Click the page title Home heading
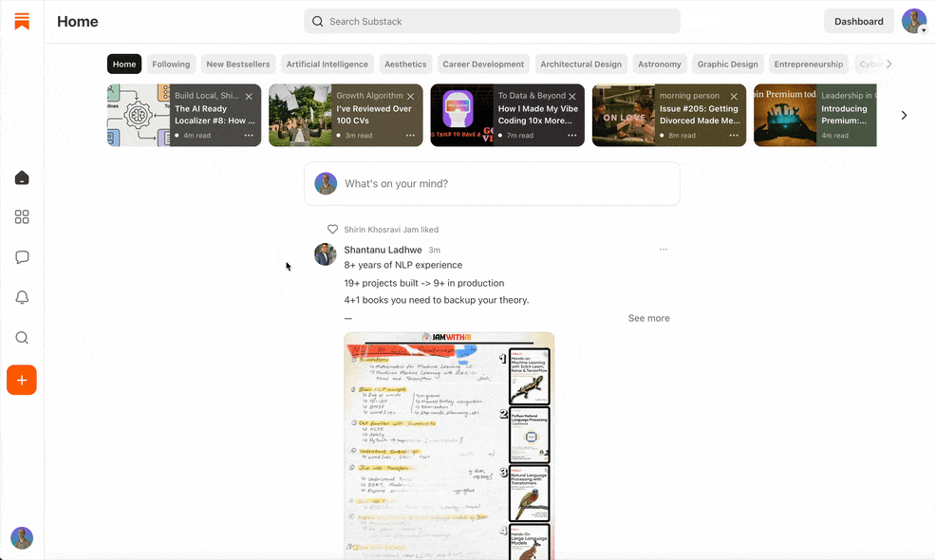 (78, 22)
